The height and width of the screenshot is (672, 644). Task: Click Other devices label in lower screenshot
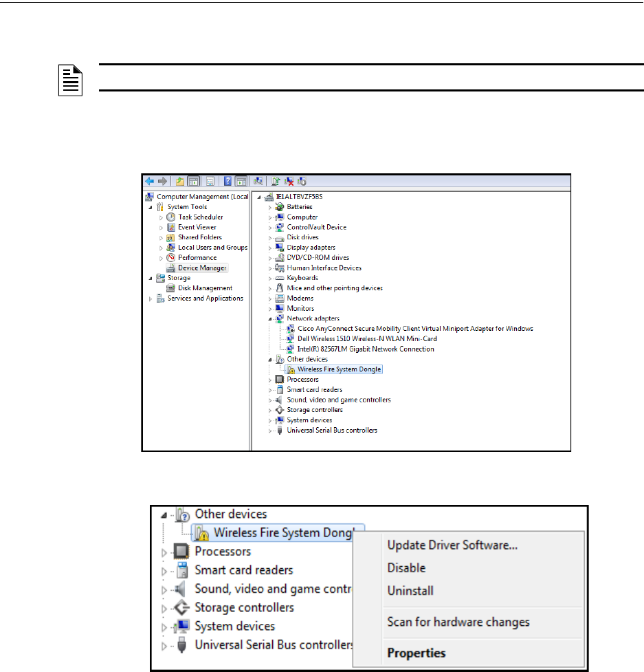pos(231,514)
